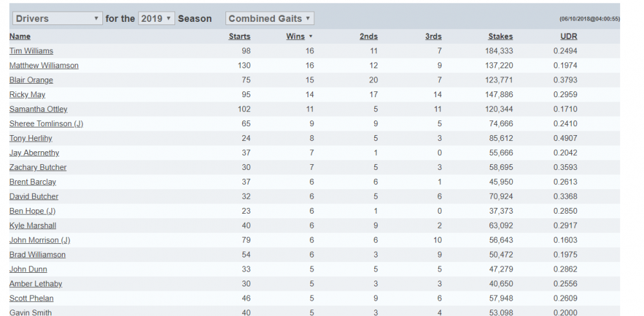Click Sheree Tomlinson (J) name link
644x316 pixels.
46,124
